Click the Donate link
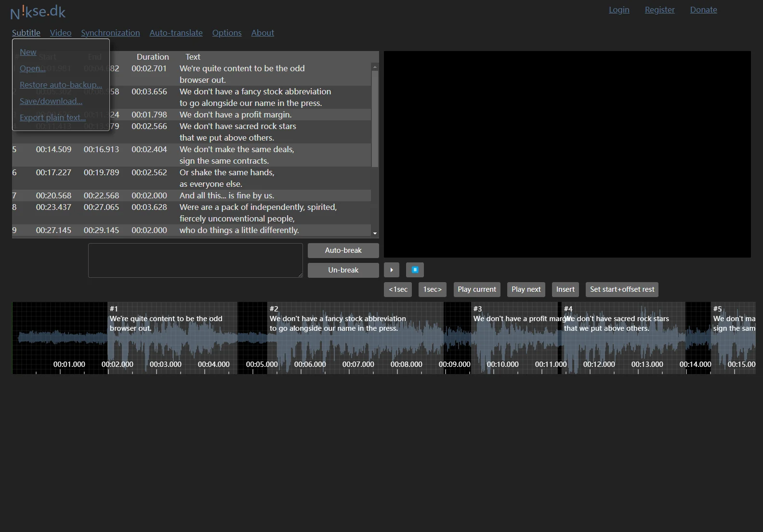Viewport: 763px width, 532px height. point(703,10)
